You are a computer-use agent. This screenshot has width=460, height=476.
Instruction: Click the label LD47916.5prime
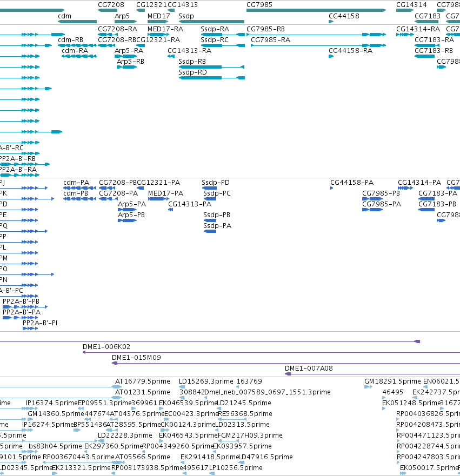tap(266, 457)
